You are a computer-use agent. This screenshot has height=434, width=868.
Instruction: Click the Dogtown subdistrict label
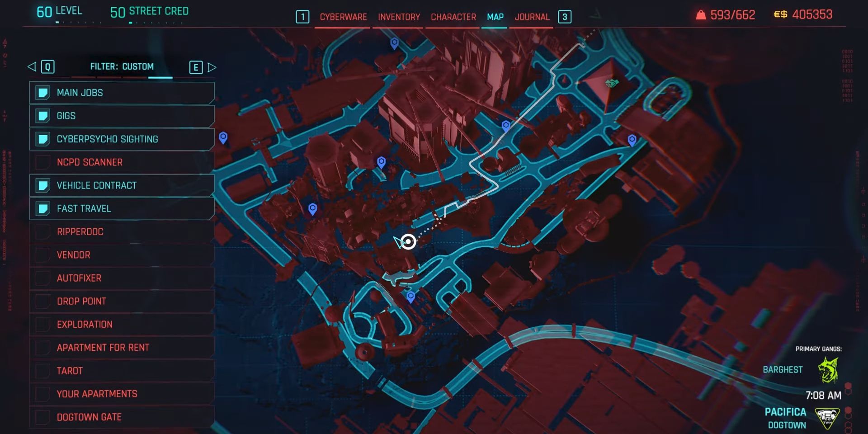(787, 425)
